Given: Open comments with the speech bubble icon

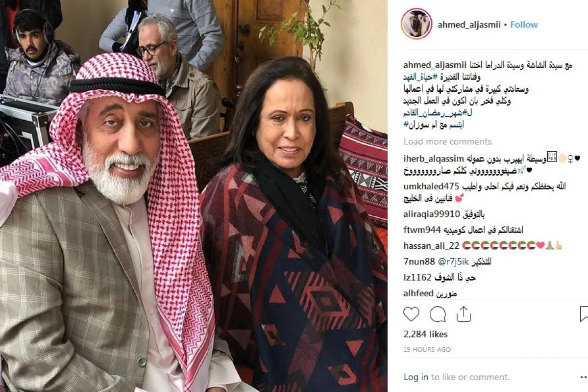Looking at the screenshot, I should coord(438,314).
